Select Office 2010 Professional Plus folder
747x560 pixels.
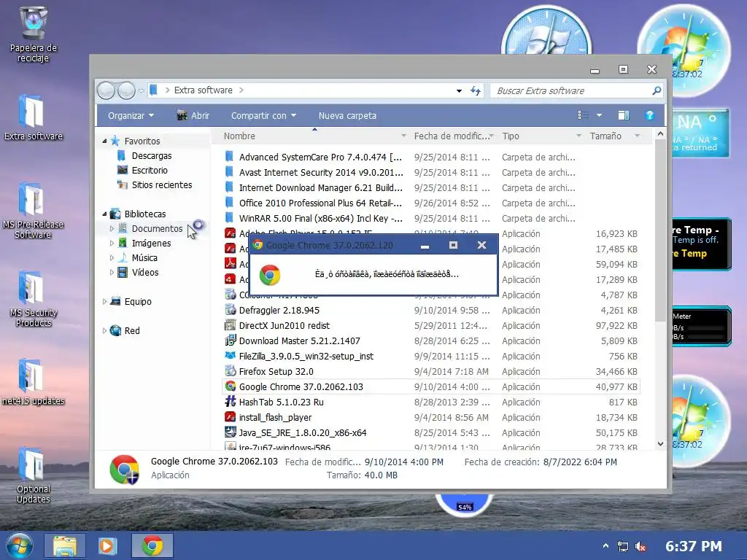(320, 203)
